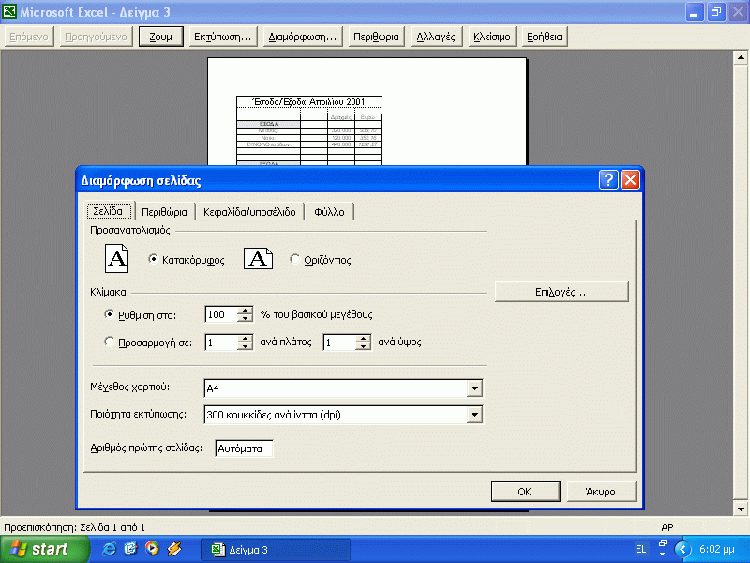
Task: Select the Προσαρμογή σε scaling option
Action: click(x=109, y=342)
